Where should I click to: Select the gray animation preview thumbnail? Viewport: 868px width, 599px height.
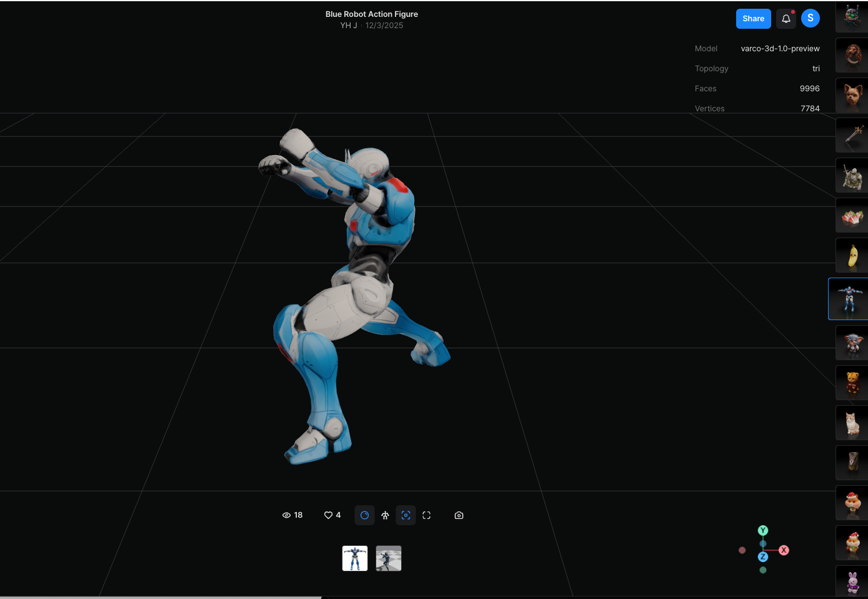click(388, 558)
